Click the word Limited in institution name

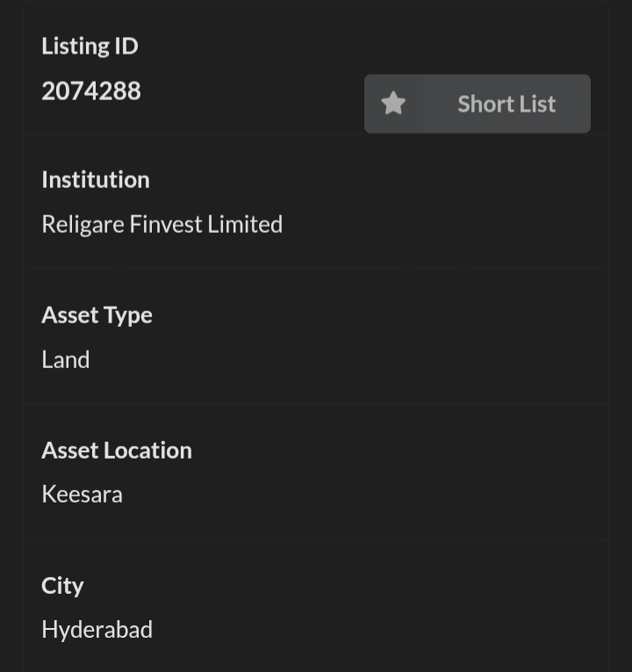click(x=245, y=224)
